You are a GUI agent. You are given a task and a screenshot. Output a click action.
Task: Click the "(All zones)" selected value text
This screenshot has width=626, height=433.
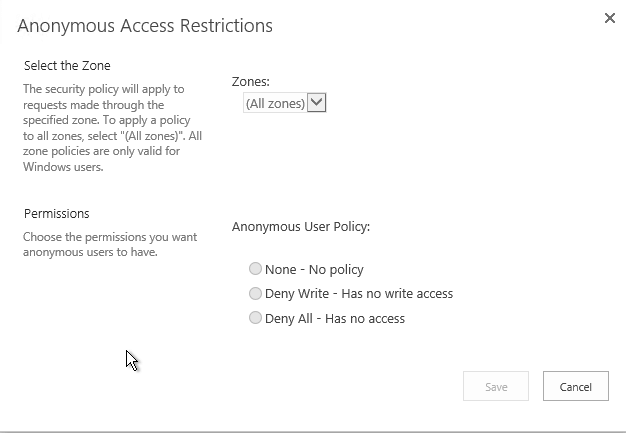[x=275, y=103]
